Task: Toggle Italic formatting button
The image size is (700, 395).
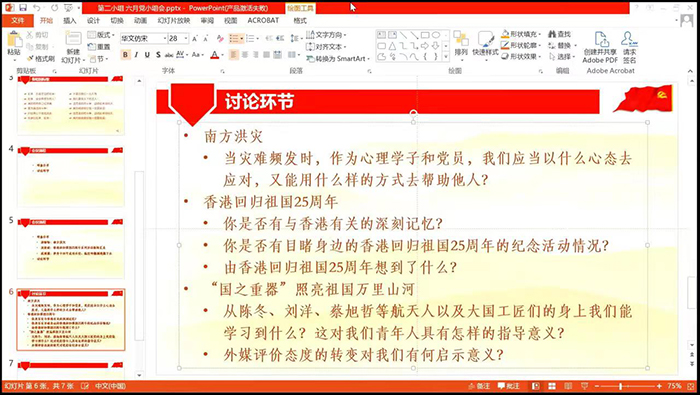Action: pyautogui.click(x=136, y=55)
